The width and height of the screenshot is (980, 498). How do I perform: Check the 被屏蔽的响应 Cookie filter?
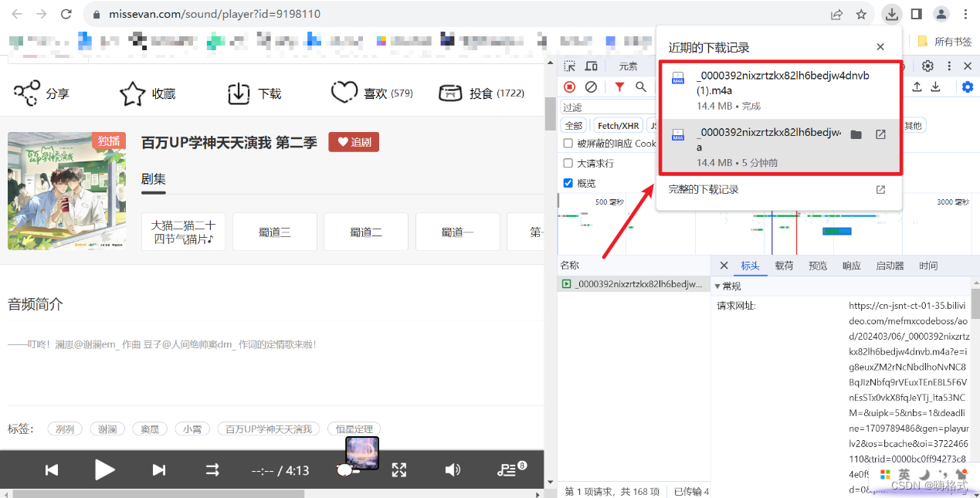(568, 143)
